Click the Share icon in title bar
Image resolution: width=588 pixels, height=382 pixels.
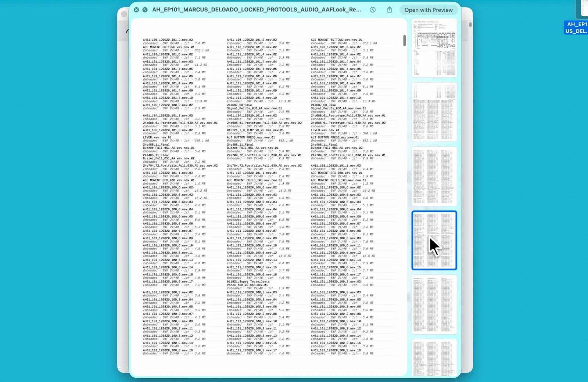(x=390, y=10)
